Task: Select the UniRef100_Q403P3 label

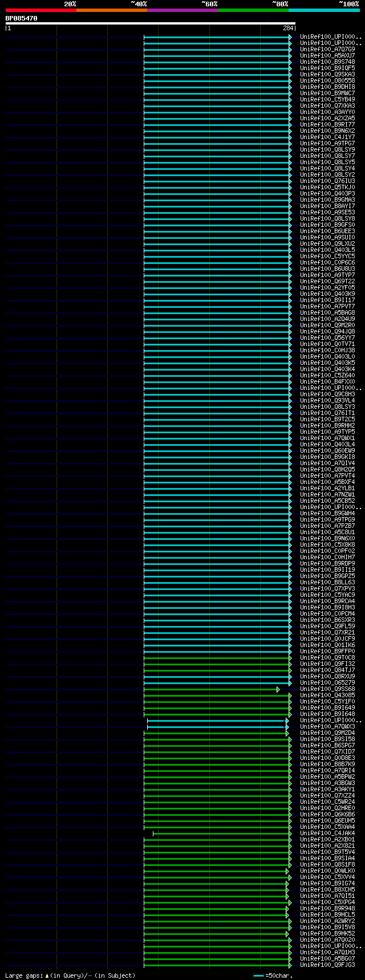Action: pyautogui.click(x=327, y=194)
